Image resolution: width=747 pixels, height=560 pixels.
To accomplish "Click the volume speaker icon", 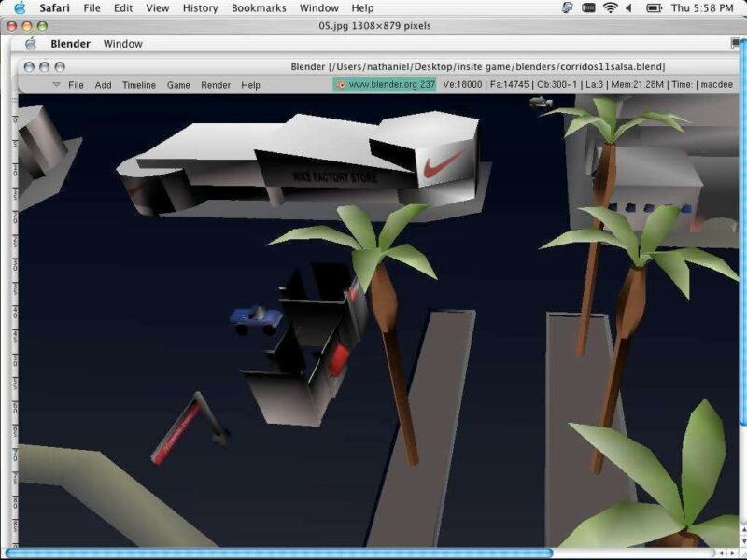I will tap(628, 8).
